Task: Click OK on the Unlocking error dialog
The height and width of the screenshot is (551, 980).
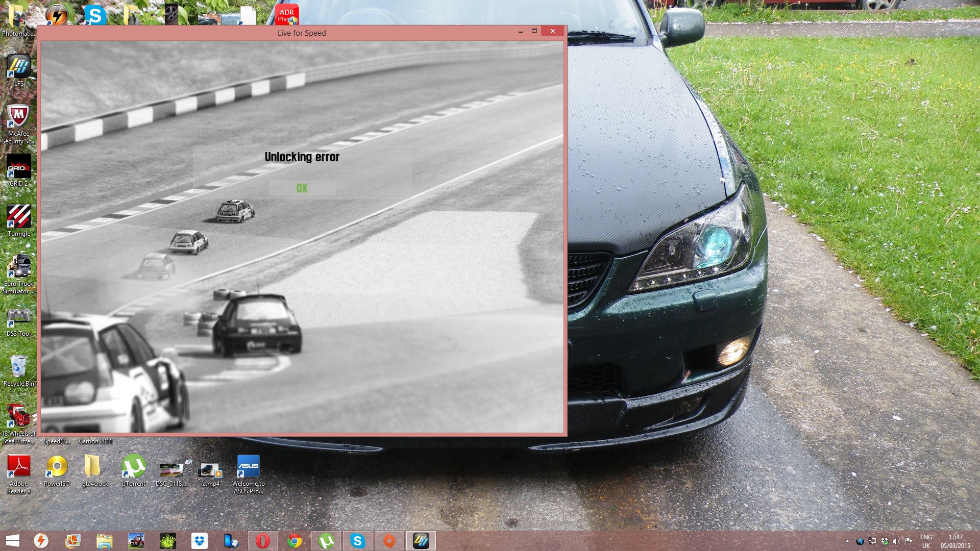Action: pyautogui.click(x=302, y=188)
